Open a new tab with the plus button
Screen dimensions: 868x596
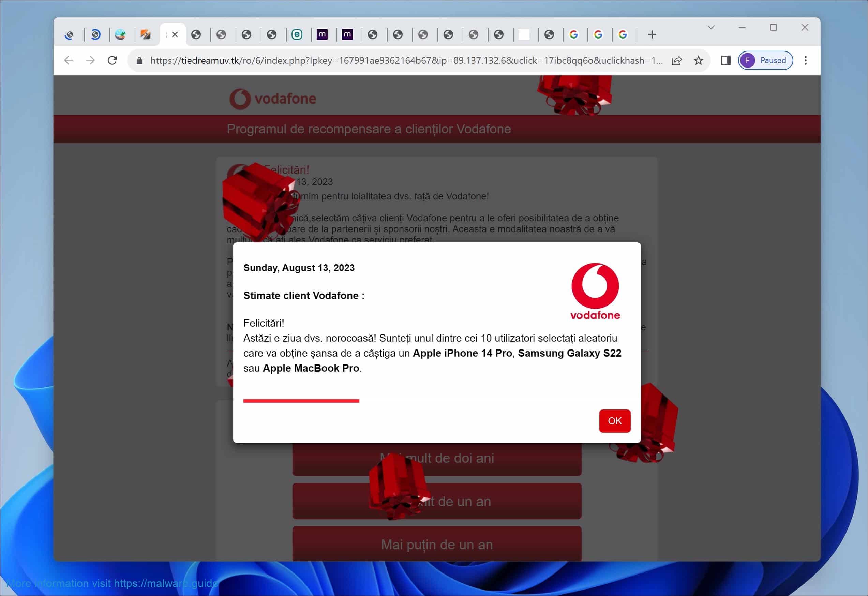coord(652,35)
